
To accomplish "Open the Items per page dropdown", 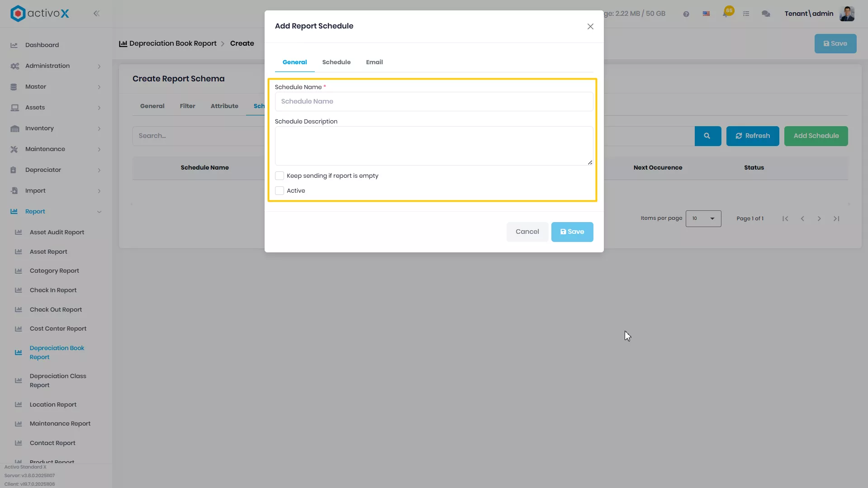I will click(703, 219).
